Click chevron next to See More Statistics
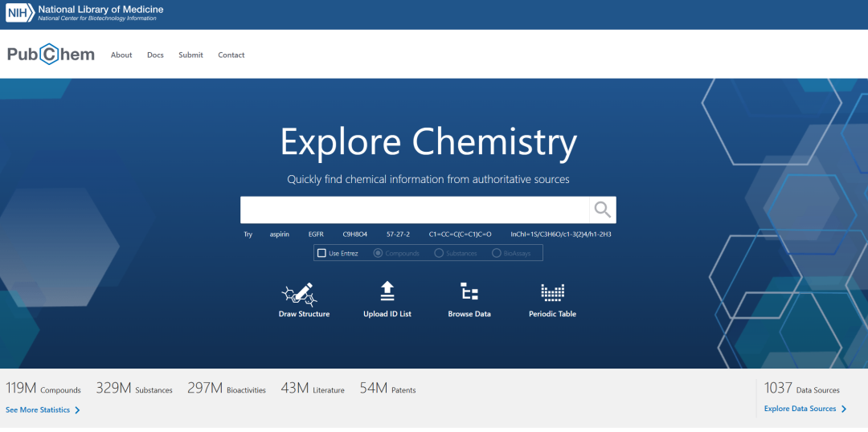 [x=77, y=410]
